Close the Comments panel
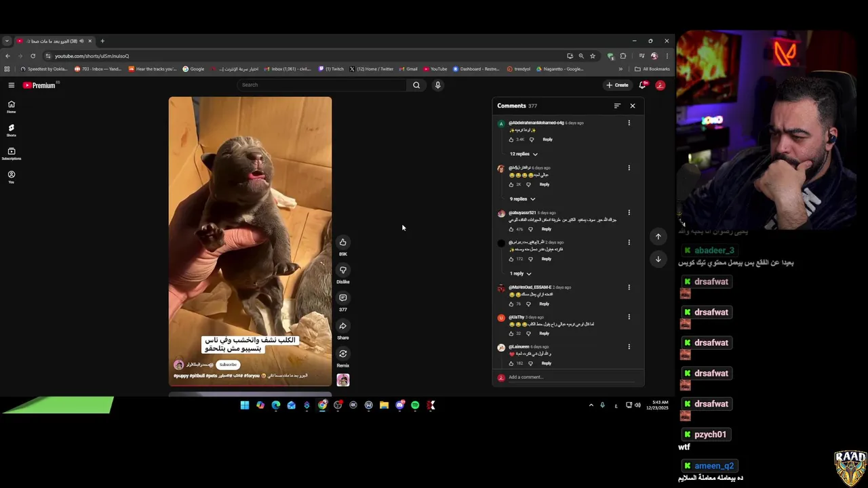Viewport: 868px width, 488px height. pyautogui.click(x=633, y=106)
